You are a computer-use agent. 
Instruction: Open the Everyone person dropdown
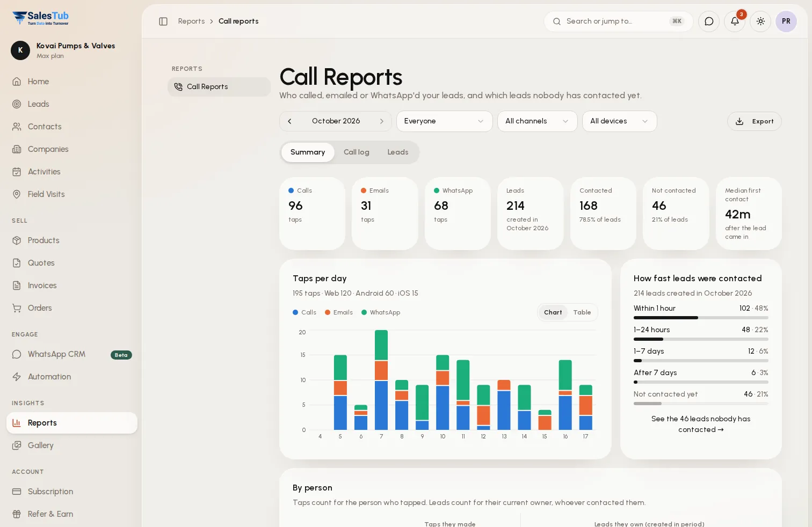coord(444,121)
